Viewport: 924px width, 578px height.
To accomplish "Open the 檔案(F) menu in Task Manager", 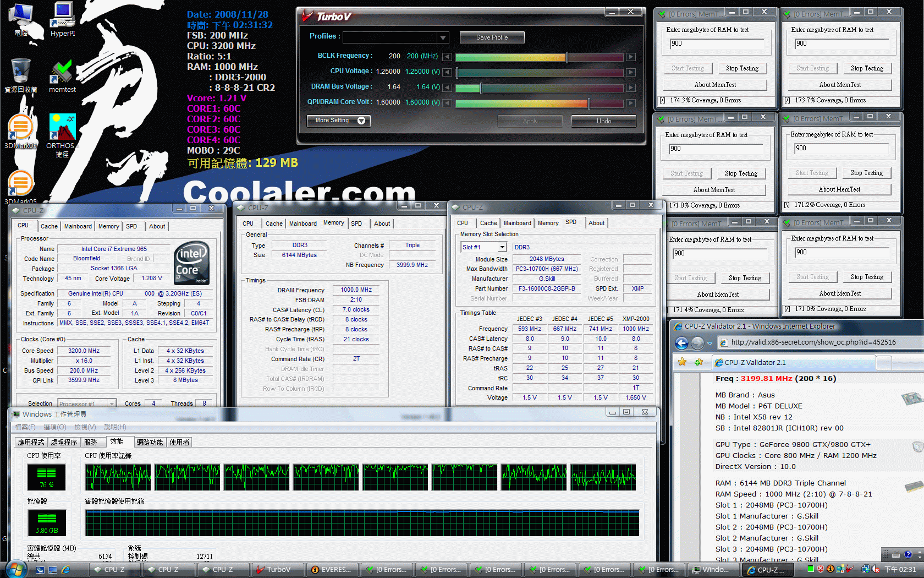I will 25,427.
